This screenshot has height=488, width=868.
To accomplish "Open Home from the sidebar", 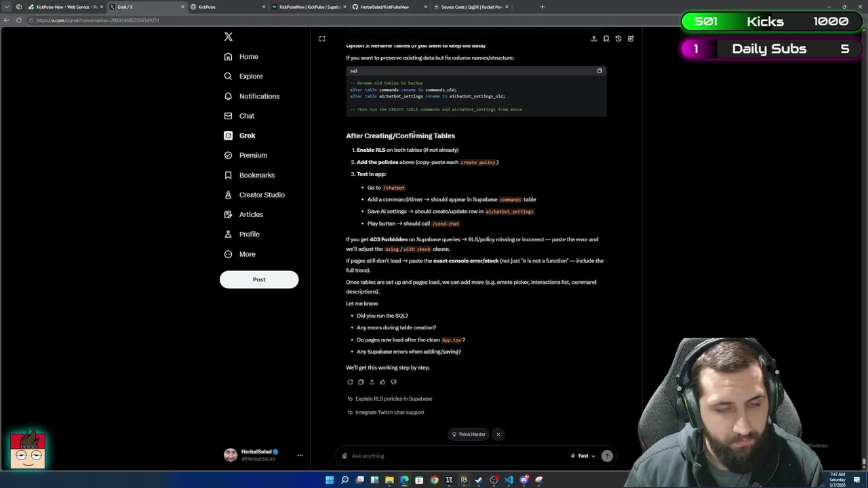I will tap(241, 57).
